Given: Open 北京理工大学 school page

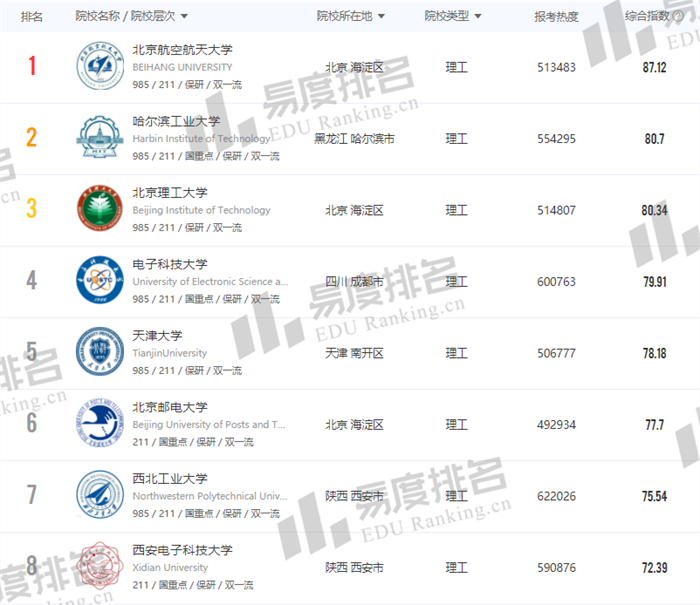Looking at the screenshot, I should [x=170, y=192].
